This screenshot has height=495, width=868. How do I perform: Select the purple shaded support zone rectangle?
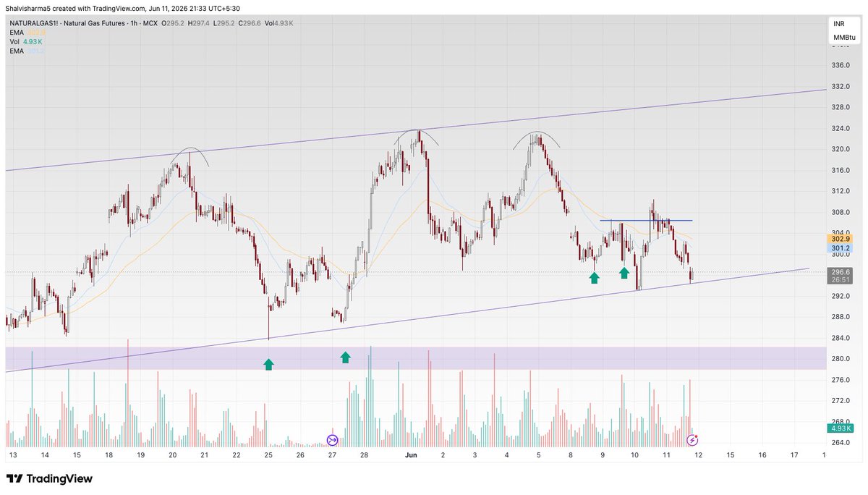415,358
